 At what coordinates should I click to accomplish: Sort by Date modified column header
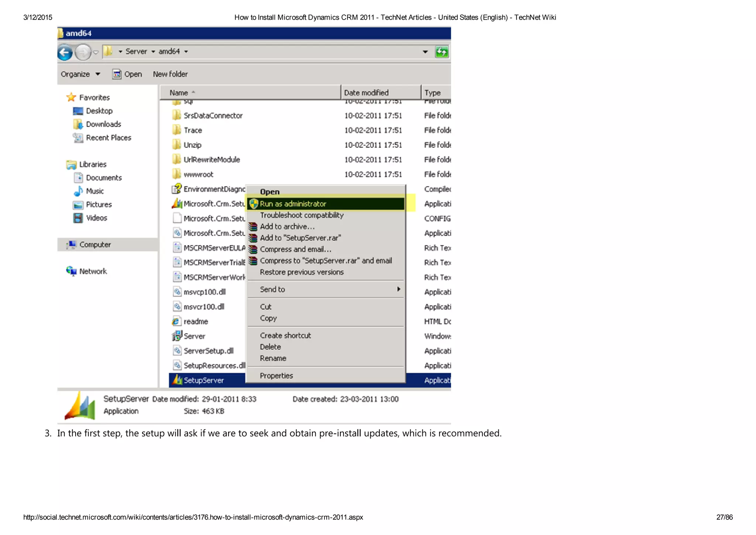pyautogui.click(x=381, y=93)
